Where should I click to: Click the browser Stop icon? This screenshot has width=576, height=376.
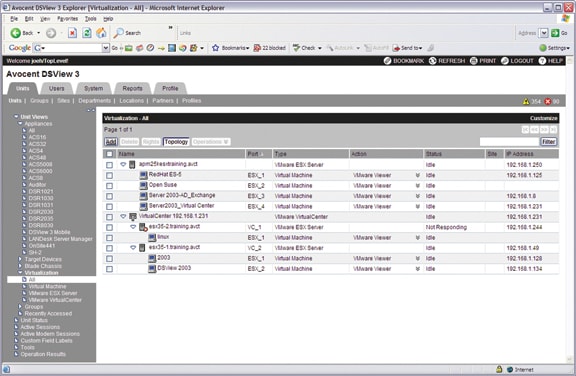click(72, 33)
